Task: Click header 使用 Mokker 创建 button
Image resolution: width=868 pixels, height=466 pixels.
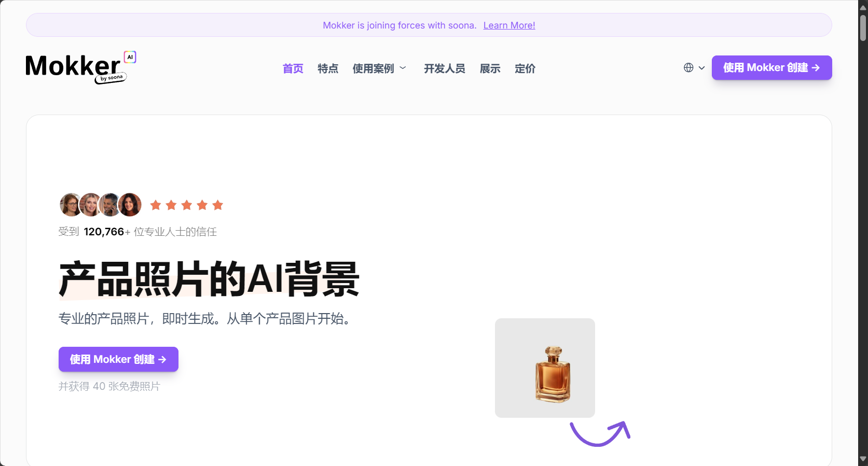Action: pos(771,68)
